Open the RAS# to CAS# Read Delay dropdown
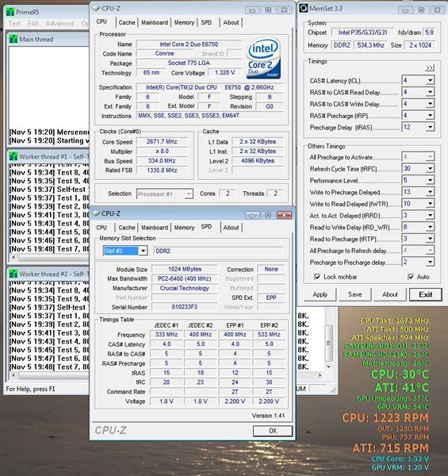448x476 pixels. [430, 92]
